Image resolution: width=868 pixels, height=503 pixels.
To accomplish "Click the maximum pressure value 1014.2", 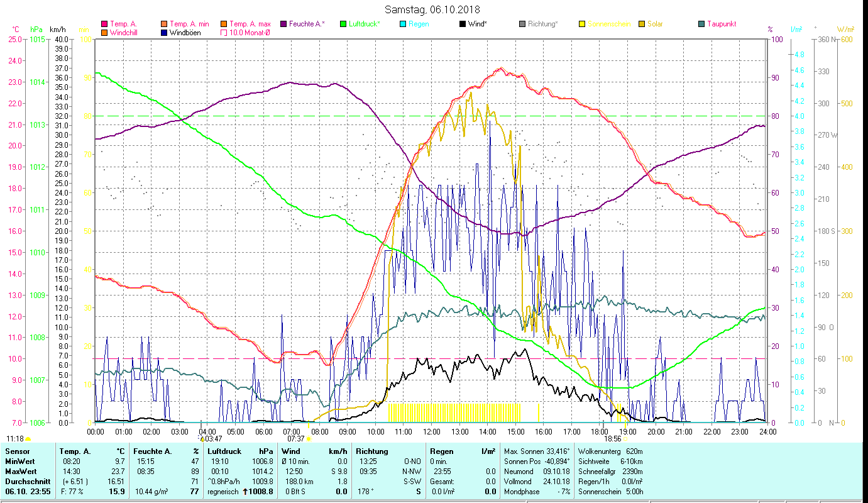I will click(x=263, y=471).
